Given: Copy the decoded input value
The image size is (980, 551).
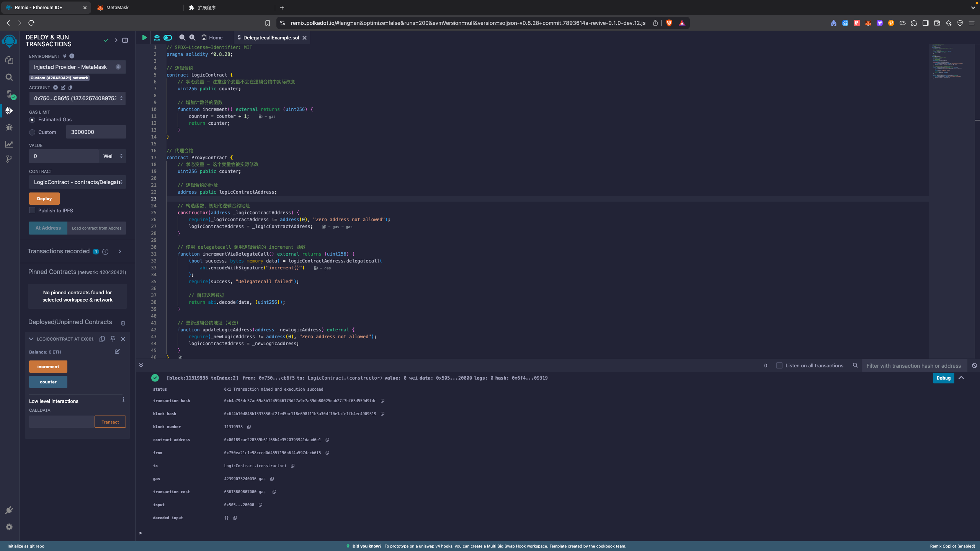Looking at the screenshot, I should tap(235, 518).
